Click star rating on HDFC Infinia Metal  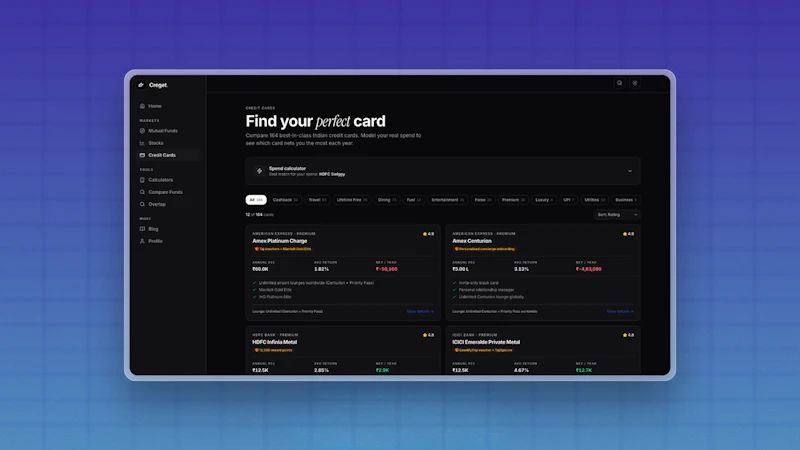click(x=428, y=335)
